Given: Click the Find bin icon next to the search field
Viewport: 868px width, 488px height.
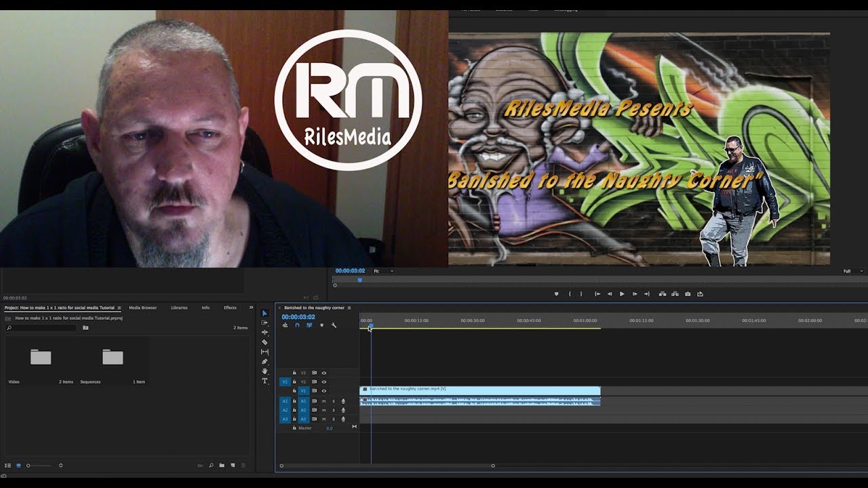Looking at the screenshot, I should point(85,327).
